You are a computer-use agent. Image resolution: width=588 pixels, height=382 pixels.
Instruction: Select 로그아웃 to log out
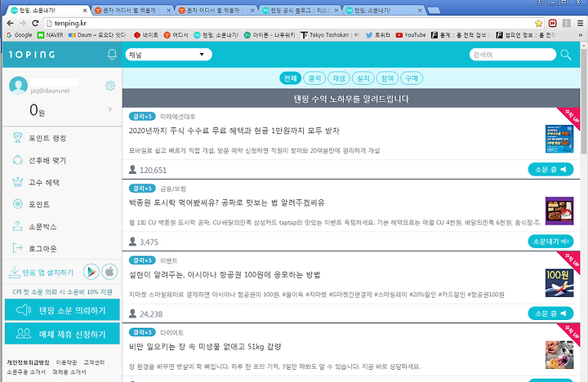35,248
